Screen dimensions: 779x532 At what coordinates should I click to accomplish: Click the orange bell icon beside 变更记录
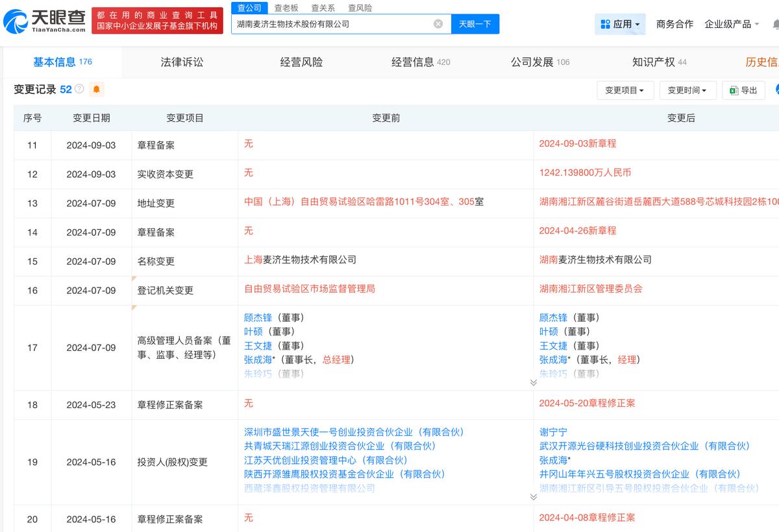click(96, 90)
